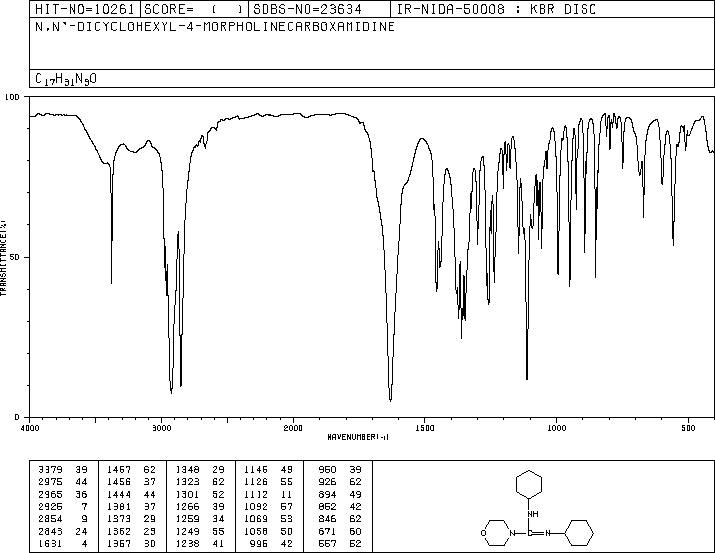Select peak table entry 1092
This screenshot has height=553, width=715.
click(256, 506)
